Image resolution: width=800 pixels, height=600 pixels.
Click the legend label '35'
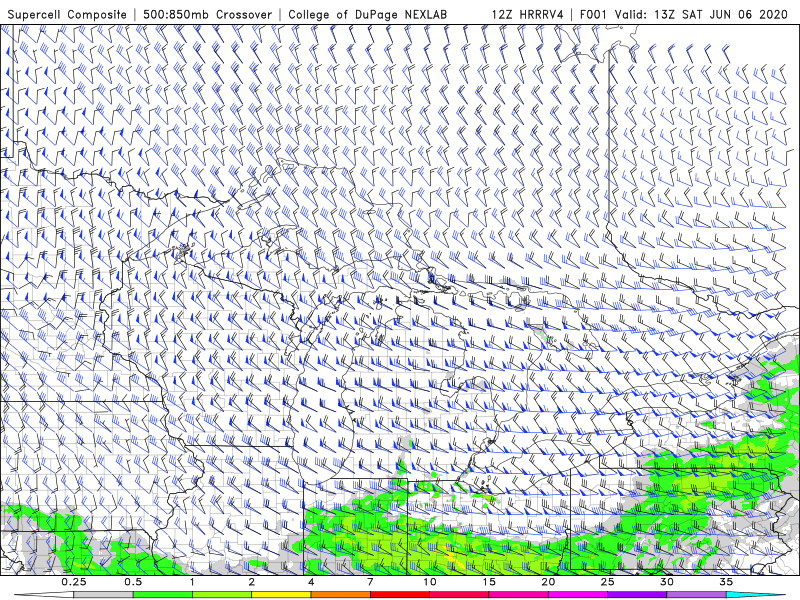click(726, 582)
